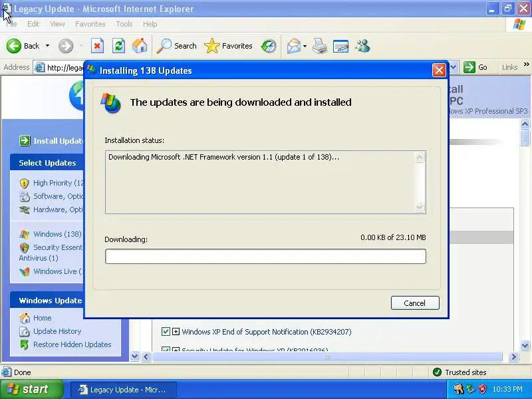Click the sidebar scroll down arrow

coord(135,356)
